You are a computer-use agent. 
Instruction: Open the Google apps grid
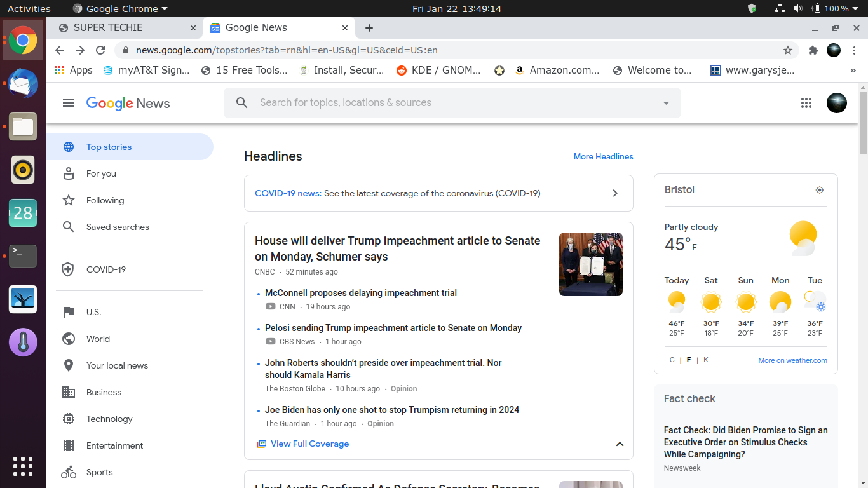pyautogui.click(x=806, y=103)
